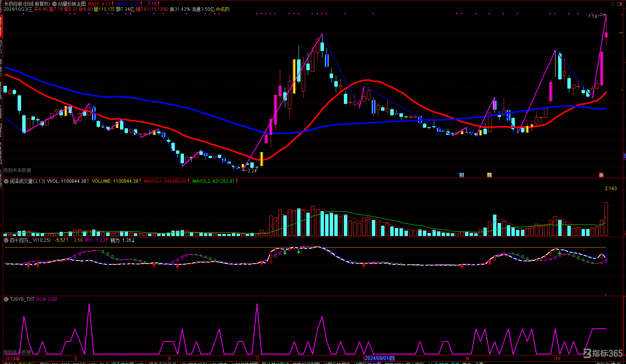Screen dimensions: 626x364
Task: Click the 用到未来数据 warning in bottom panel
Action: pyautogui.click(x=17, y=352)
